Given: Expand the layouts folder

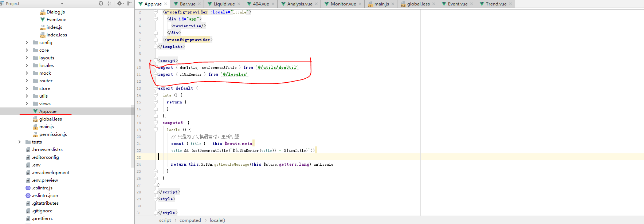Looking at the screenshot, I should (27, 58).
